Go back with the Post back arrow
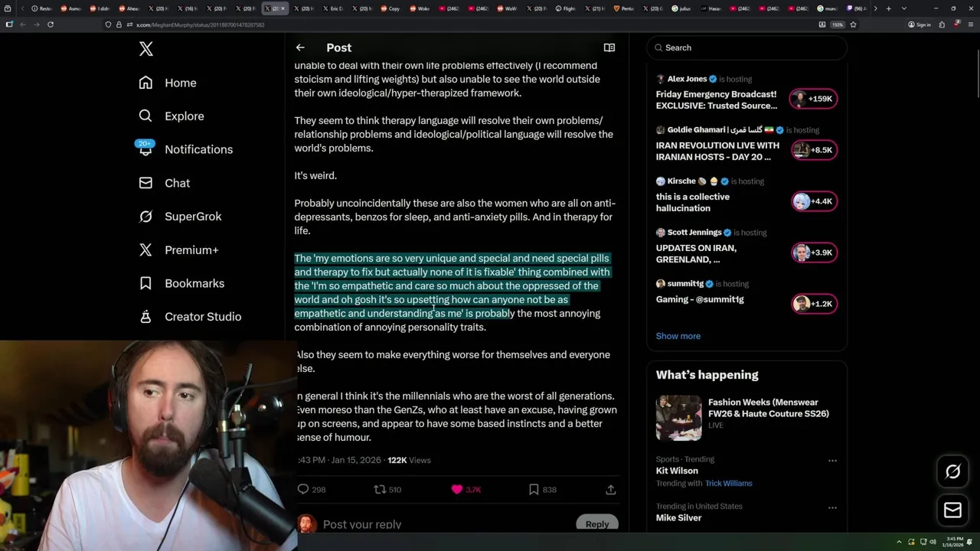Viewport: 980px width, 551px height. (300, 47)
